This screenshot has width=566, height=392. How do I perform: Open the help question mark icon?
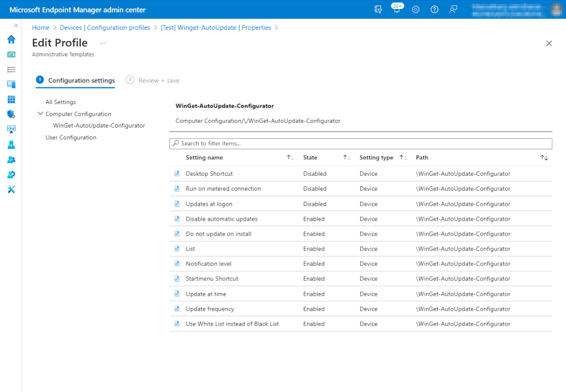pyautogui.click(x=434, y=9)
